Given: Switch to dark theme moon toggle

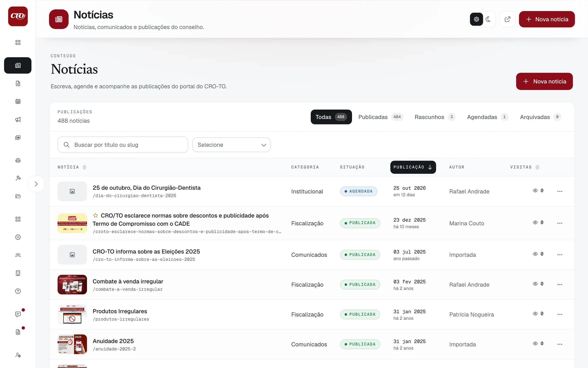Looking at the screenshot, I should pyautogui.click(x=488, y=19).
